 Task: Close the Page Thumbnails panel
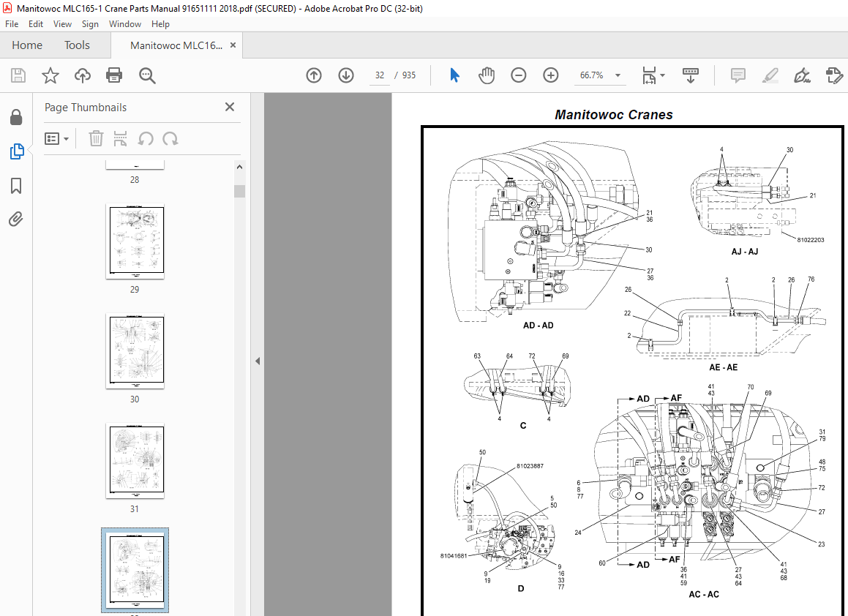pos(229,107)
